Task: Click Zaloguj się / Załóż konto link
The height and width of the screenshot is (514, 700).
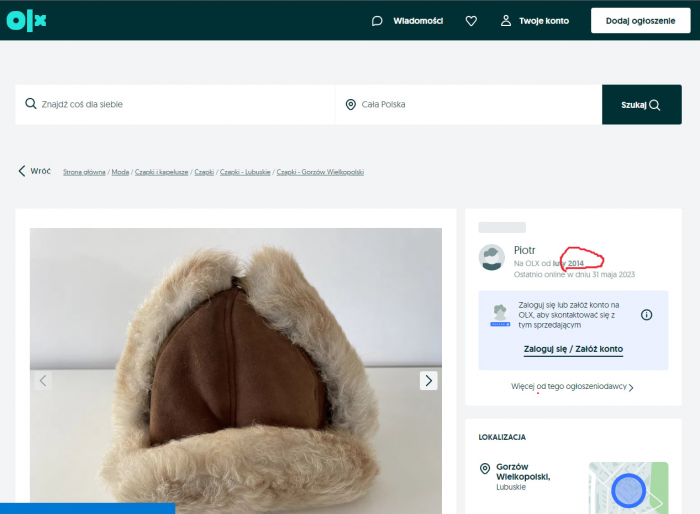Action: pos(573,349)
